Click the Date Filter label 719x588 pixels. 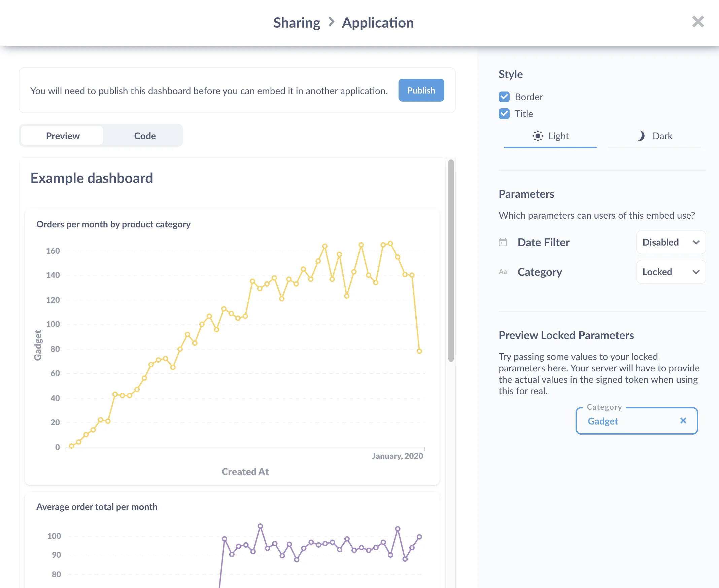(x=543, y=242)
